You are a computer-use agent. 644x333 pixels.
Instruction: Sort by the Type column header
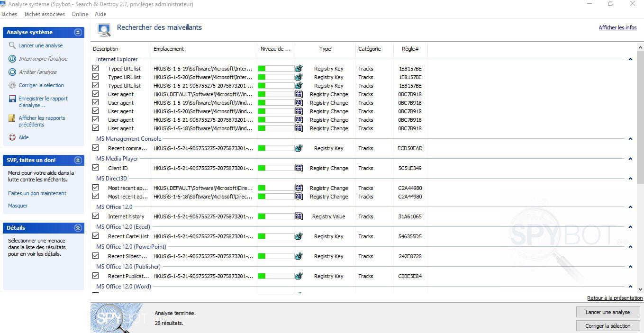[325, 49]
